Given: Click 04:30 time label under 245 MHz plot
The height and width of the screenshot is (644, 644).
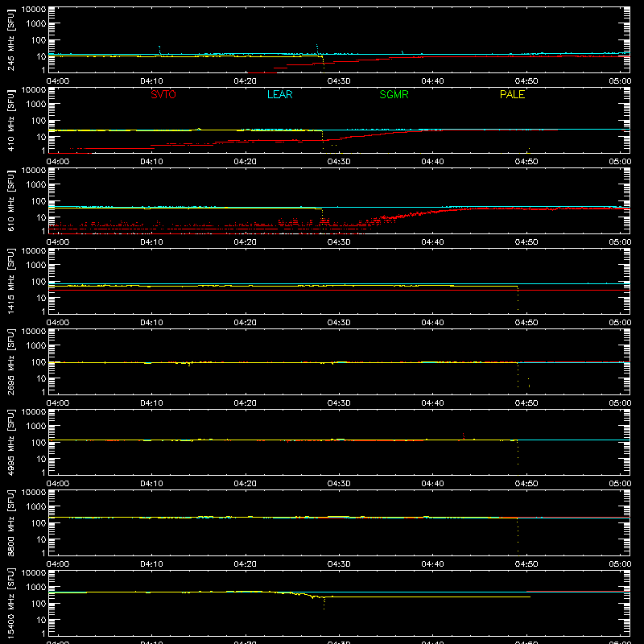Looking at the screenshot, I should point(339,81).
